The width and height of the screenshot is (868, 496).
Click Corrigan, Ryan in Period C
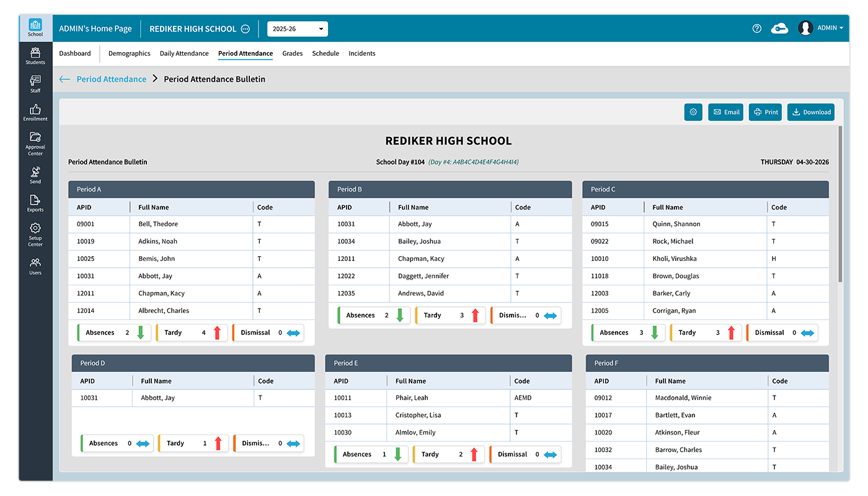(674, 311)
